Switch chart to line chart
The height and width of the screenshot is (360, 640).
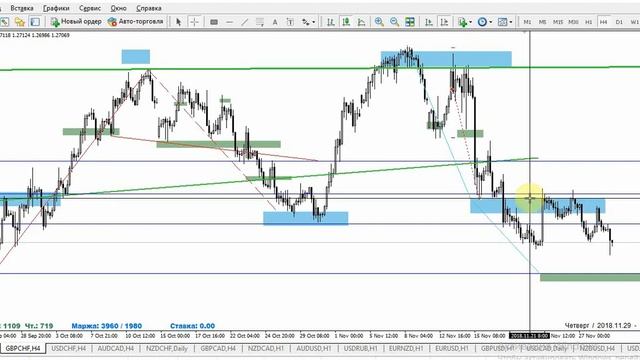click(362, 22)
